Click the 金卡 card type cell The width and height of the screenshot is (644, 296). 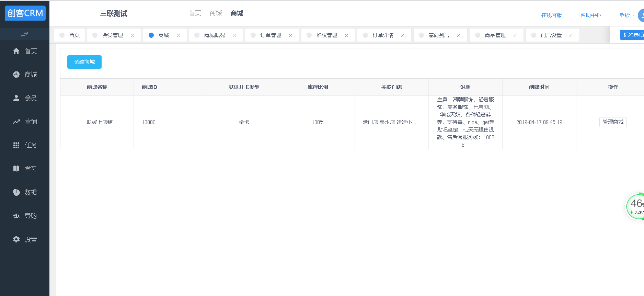244,122
